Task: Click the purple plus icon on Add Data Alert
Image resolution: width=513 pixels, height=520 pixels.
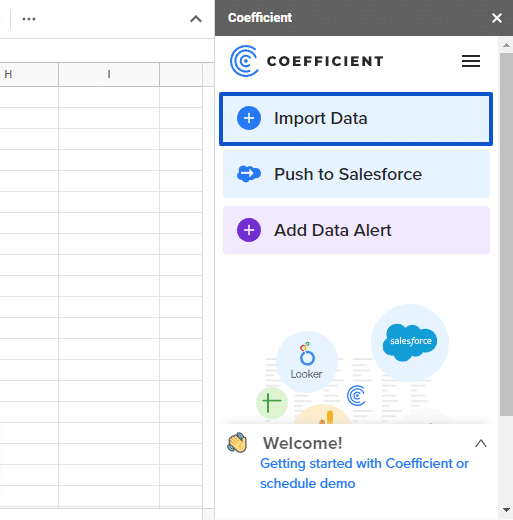Action: (x=249, y=230)
